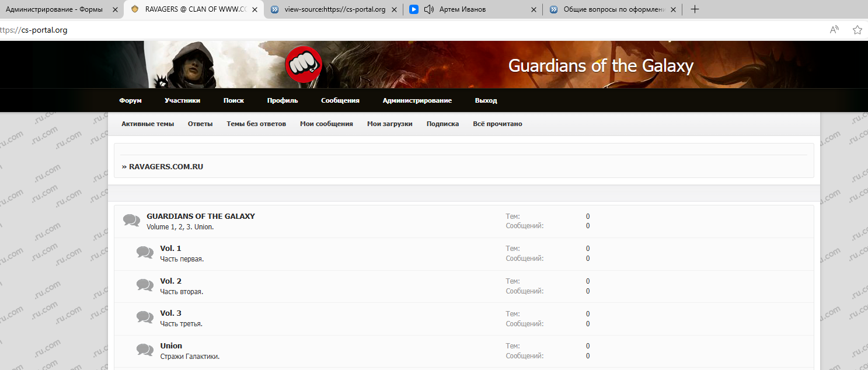Click the speech bubble icon beside Vol. 1

[x=145, y=253]
